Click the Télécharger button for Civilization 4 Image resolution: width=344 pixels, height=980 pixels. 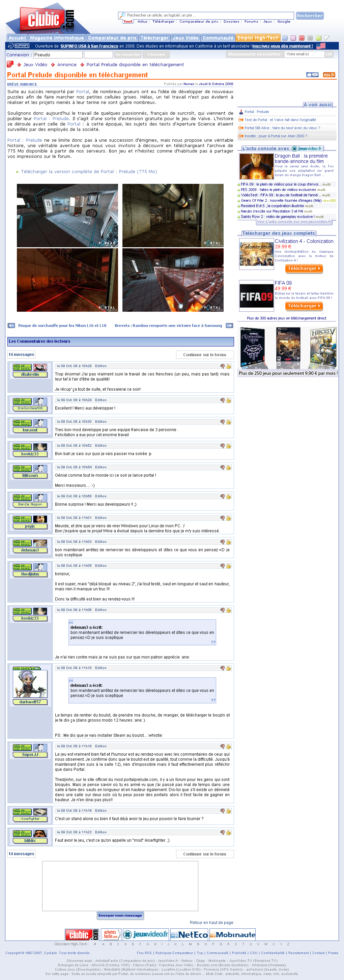[304, 269]
